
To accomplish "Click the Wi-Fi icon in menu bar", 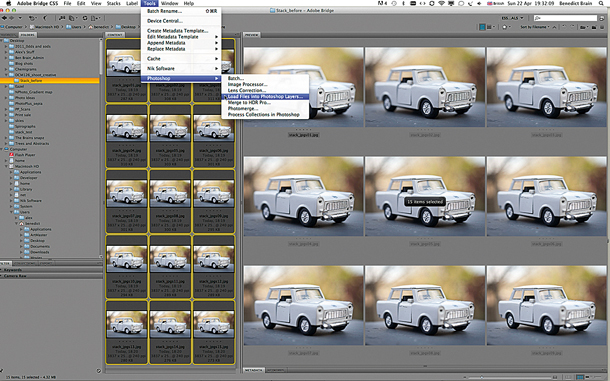I will point(441,3).
